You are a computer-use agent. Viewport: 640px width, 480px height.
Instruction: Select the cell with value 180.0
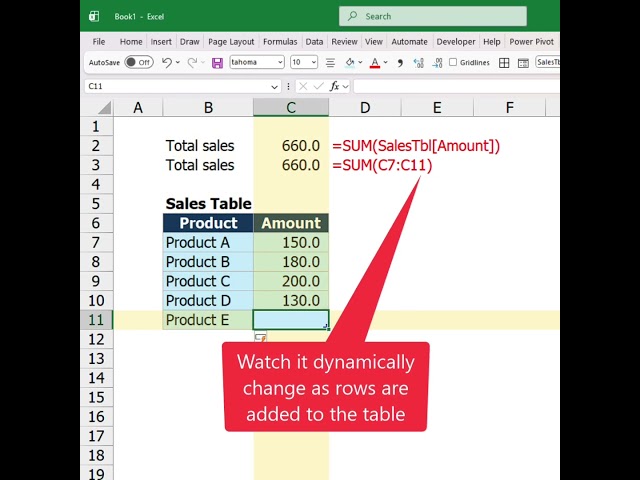pyautogui.click(x=291, y=262)
